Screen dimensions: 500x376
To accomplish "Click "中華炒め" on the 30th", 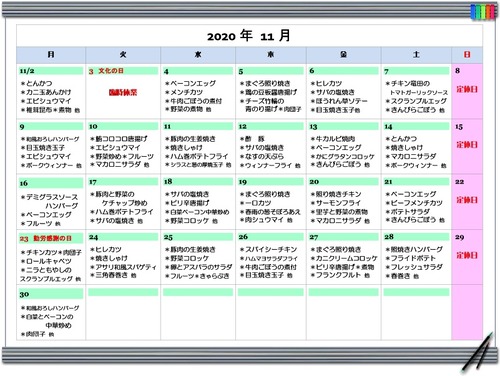I will tap(58, 326).
